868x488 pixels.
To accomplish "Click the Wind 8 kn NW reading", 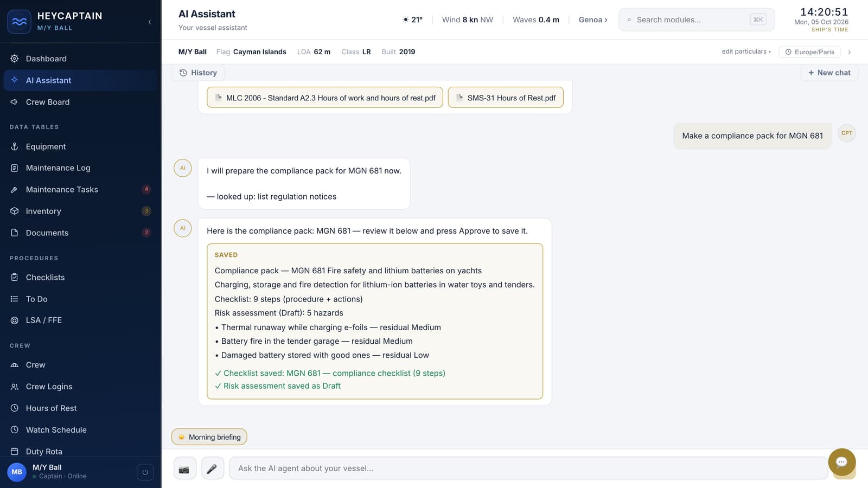I will coord(468,20).
